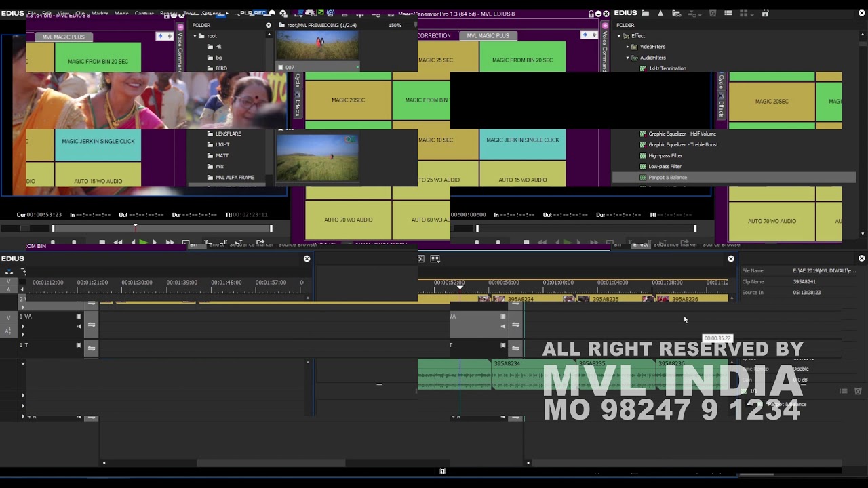This screenshot has width=868, height=488.
Task: Click the bg folder icon in bin tree
Action: 210,58
